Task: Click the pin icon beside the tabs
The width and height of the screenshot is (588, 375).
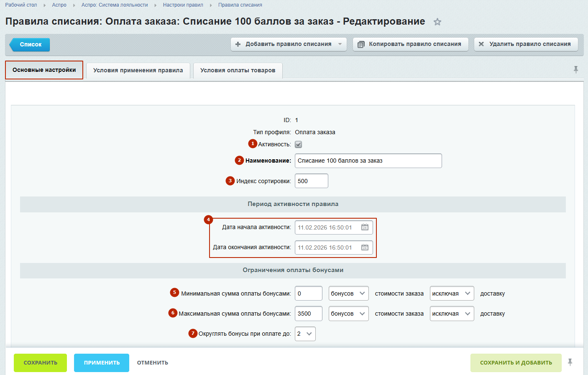Action: point(576,70)
